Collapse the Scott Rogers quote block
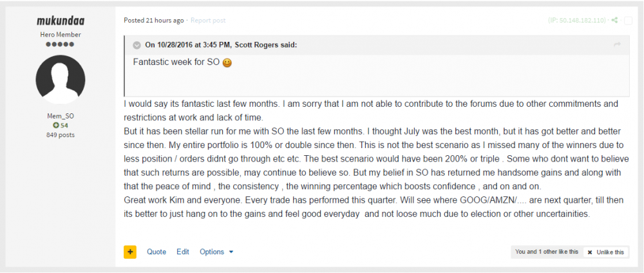This screenshot has width=644, height=273. tap(137, 45)
